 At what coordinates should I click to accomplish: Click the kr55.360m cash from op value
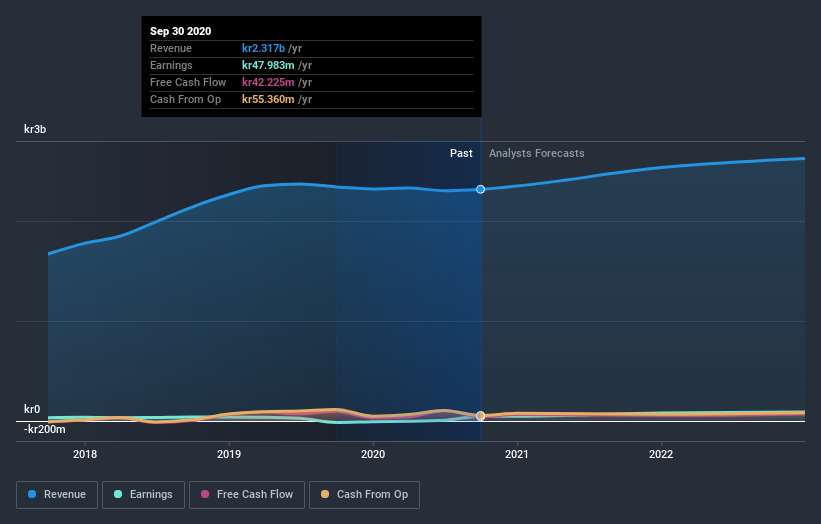point(268,99)
